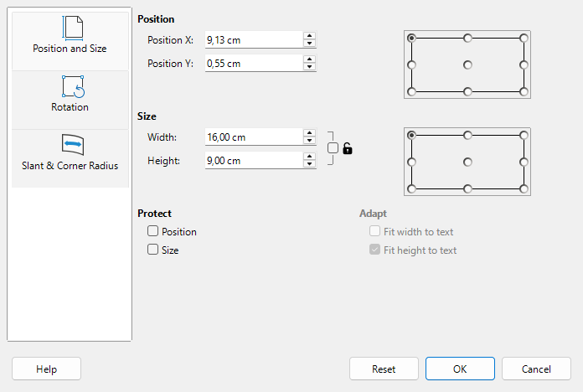
Task: Click the Cancel button
Action: (x=536, y=369)
